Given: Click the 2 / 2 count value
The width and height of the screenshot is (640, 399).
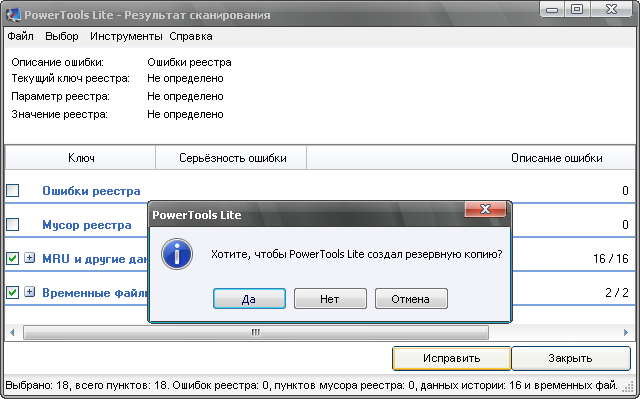Looking at the screenshot, I should pos(617,293).
